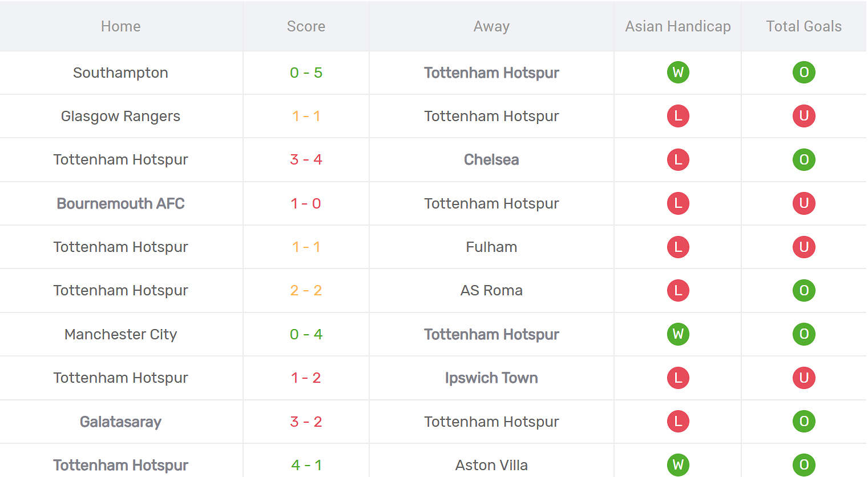Select the red 3-2 score on Galatasaray row
Viewport: 868px width, 477px height.
[306, 421]
